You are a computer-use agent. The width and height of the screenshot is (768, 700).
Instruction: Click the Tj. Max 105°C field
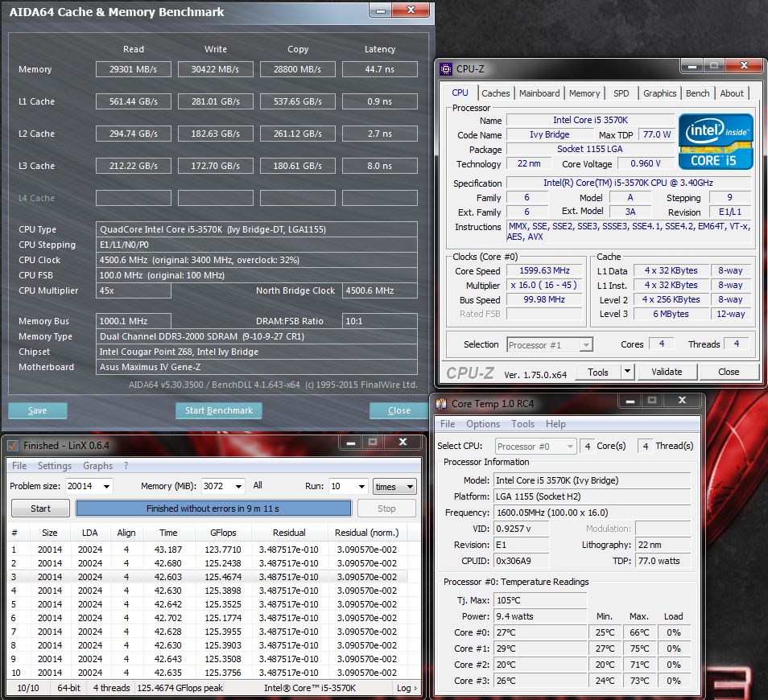pyautogui.click(x=539, y=600)
